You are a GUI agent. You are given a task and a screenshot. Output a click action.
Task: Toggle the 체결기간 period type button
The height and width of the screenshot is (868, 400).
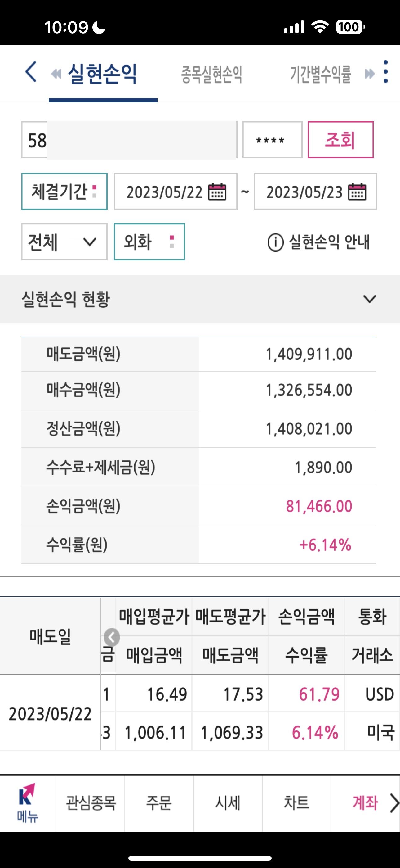tap(64, 192)
